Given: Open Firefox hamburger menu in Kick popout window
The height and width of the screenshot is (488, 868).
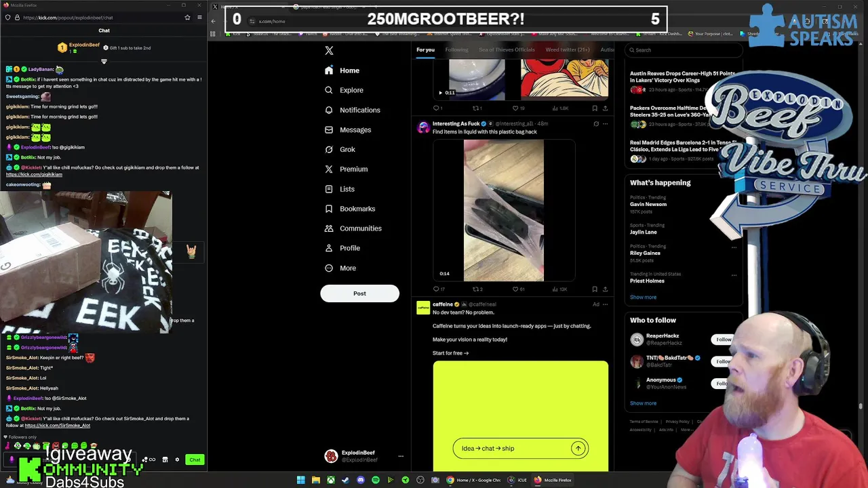Looking at the screenshot, I should coord(199,18).
